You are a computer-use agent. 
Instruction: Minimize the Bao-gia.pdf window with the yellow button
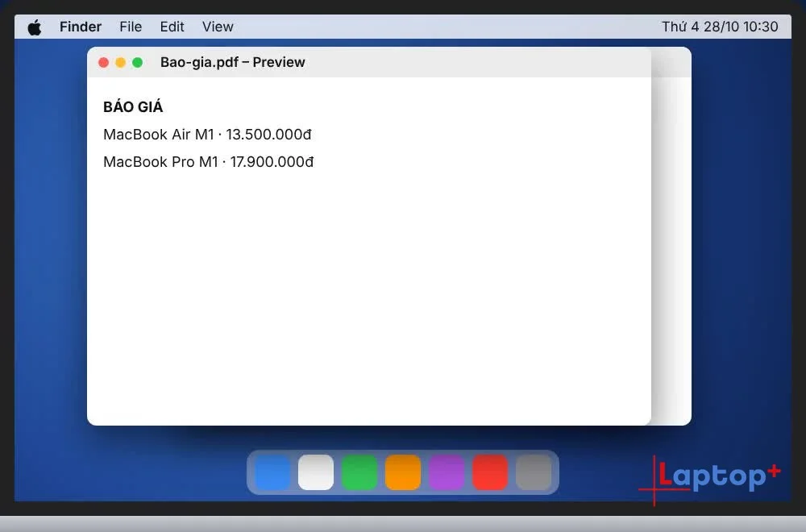point(120,62)
